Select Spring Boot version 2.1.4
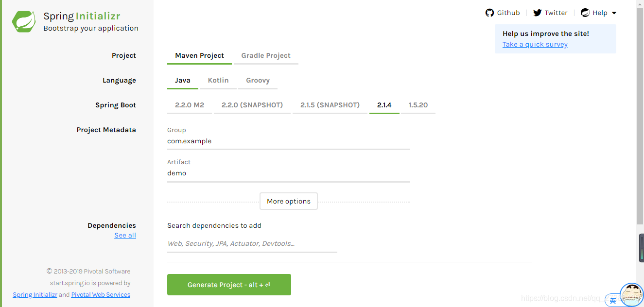The image size is (644, 307). [x=384, y=105]
